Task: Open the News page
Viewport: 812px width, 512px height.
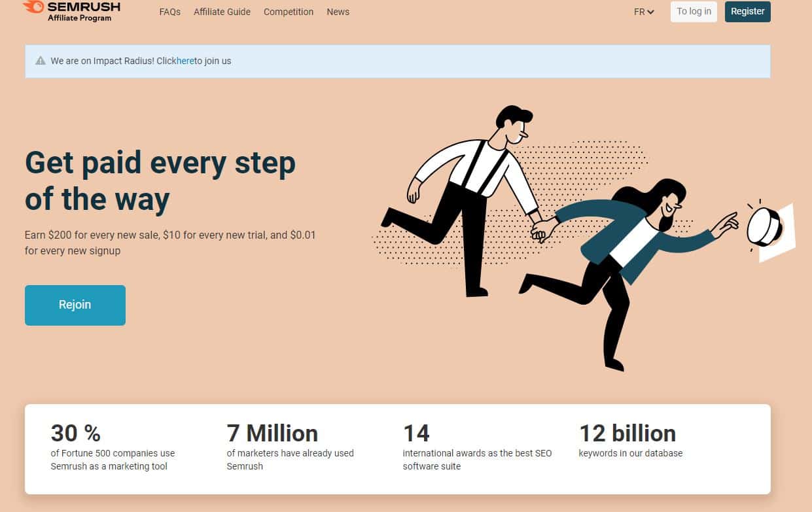Action: pos(338,12)
